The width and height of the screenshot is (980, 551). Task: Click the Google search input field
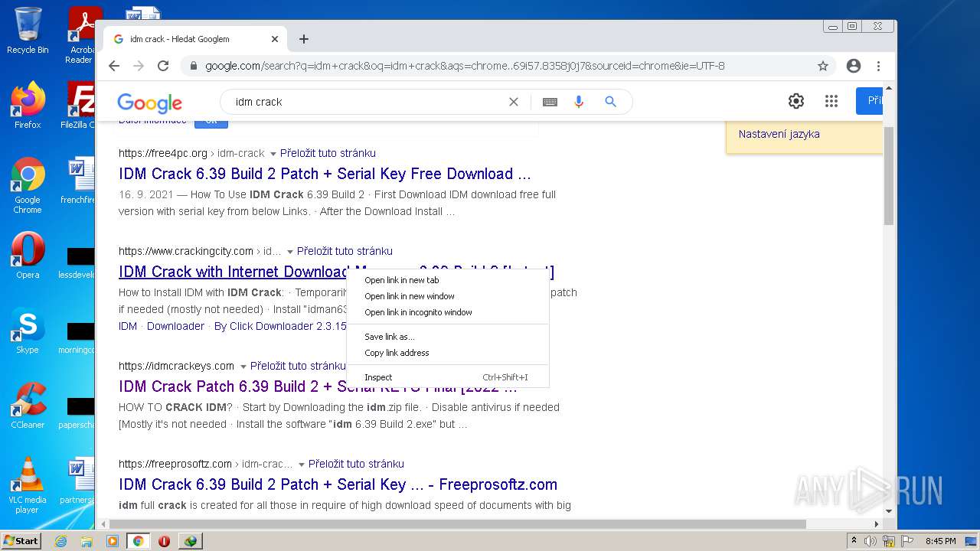coord(367,102)
